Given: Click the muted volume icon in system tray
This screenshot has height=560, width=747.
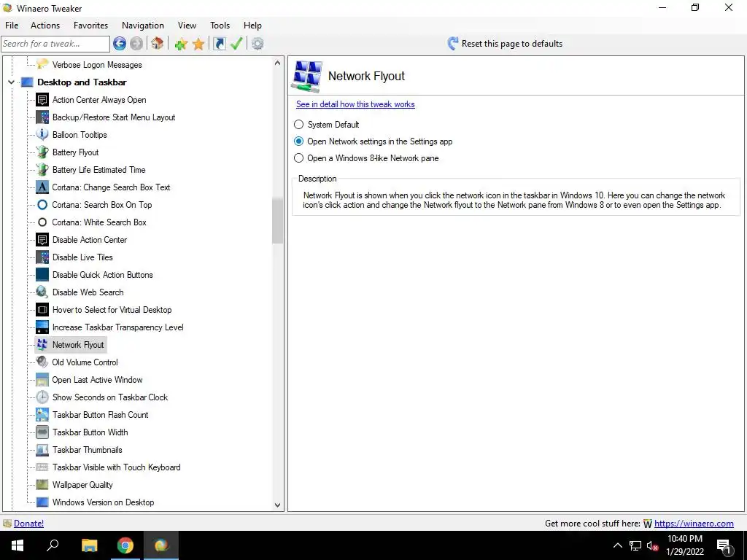Looking at the screenshot, I should tap(652, 545).
